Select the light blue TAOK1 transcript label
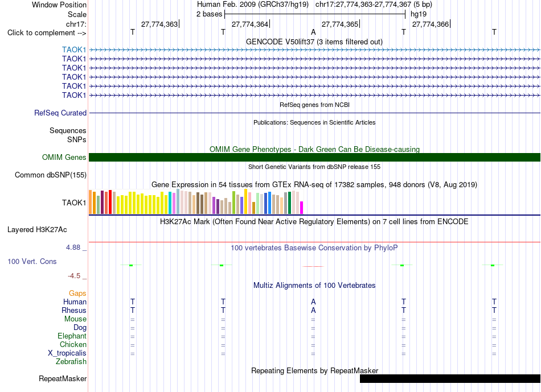 pyautogui.click(x=74, y=49)
